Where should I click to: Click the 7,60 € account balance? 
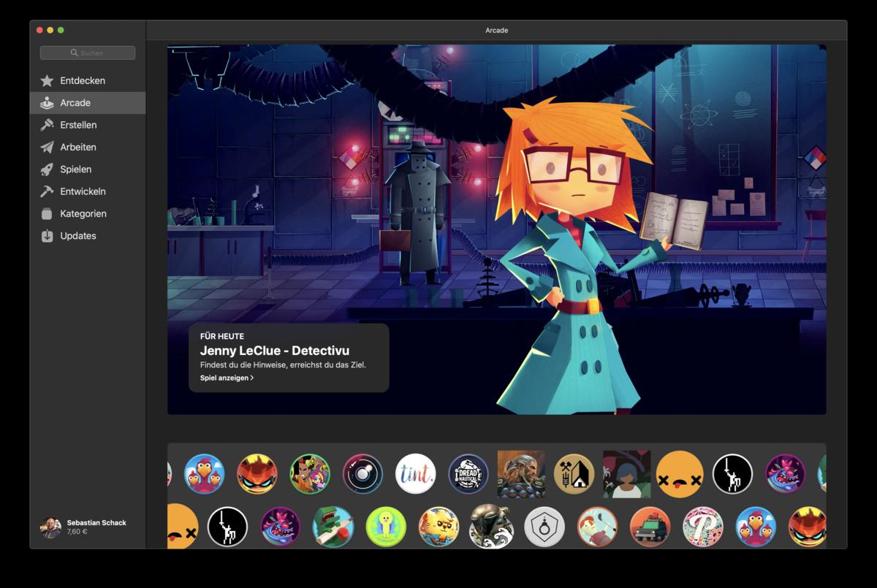click(77, 532)
